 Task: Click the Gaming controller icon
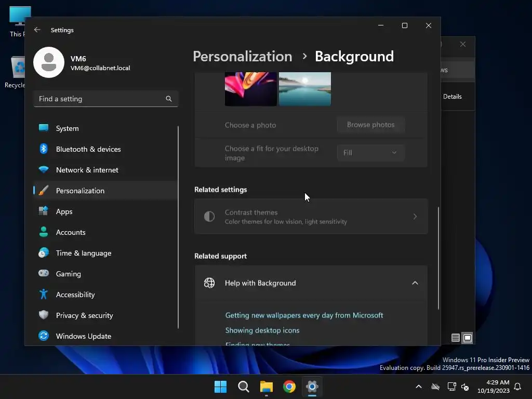(x=44, y=273)
